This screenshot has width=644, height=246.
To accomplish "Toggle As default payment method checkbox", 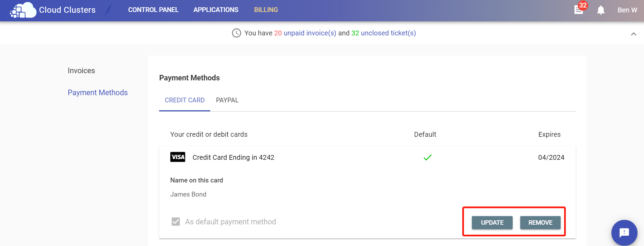I will pos(176,222).
